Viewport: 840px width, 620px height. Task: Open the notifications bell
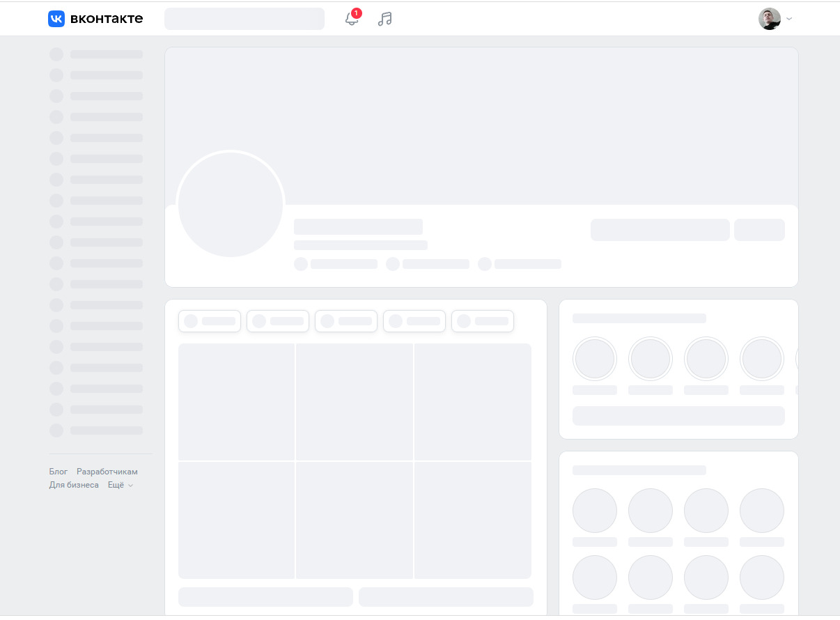[352, 19]
